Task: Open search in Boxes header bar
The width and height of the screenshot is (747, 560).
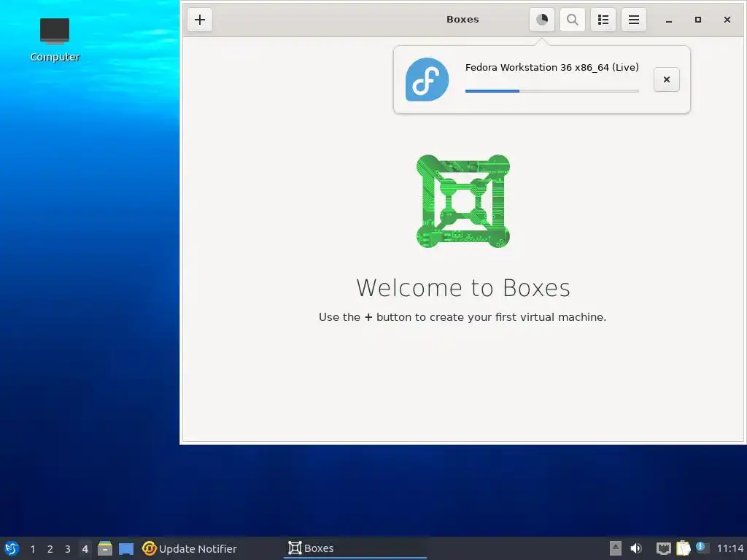Action: tap(572, 20)
